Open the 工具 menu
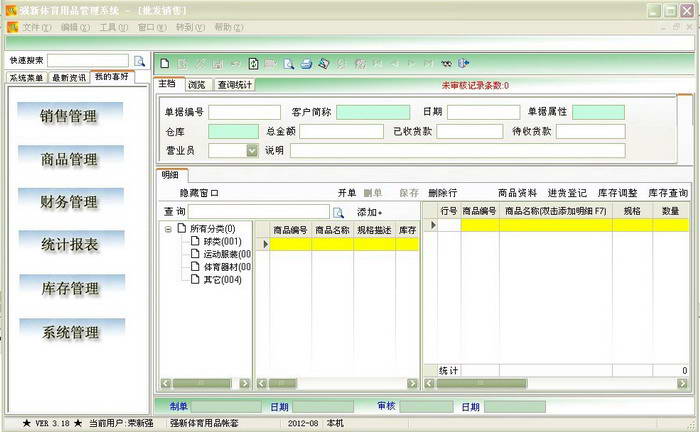 point(113,27)
